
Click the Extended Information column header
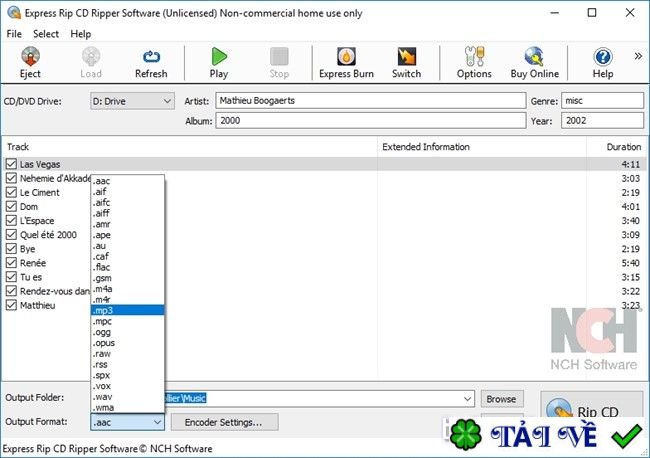pos(482,147)
